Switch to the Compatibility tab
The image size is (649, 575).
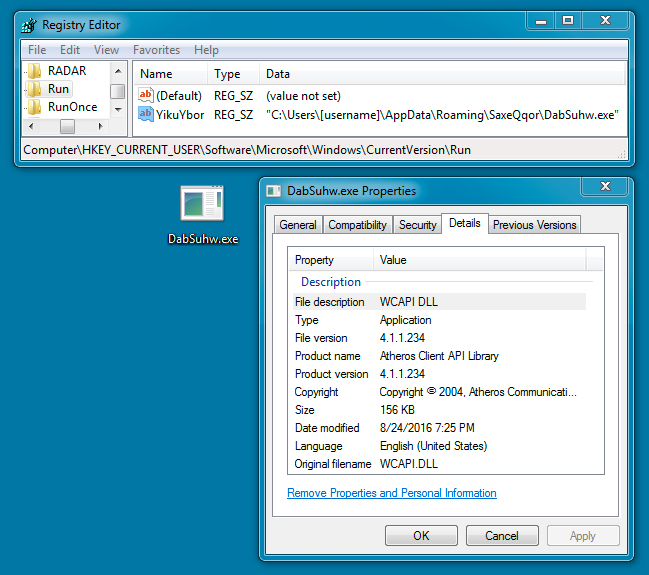click(x=357, y=225)
